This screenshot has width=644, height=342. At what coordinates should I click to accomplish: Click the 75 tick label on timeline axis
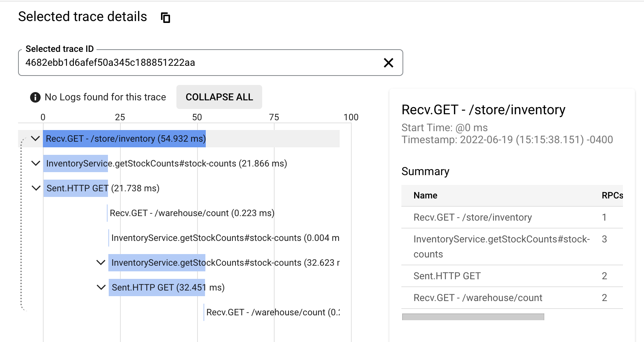point(274,117)
